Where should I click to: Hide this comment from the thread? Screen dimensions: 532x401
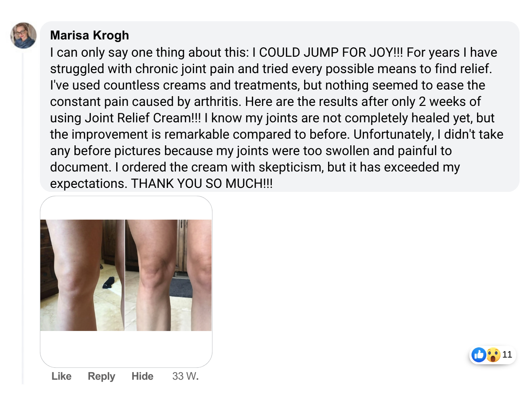click(142, 376)
